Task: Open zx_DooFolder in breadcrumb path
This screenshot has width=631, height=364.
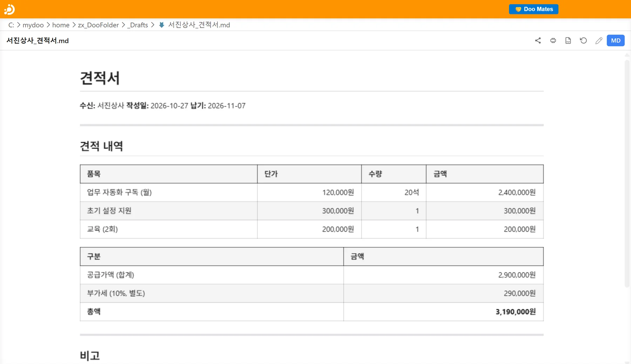Action: 98,25
